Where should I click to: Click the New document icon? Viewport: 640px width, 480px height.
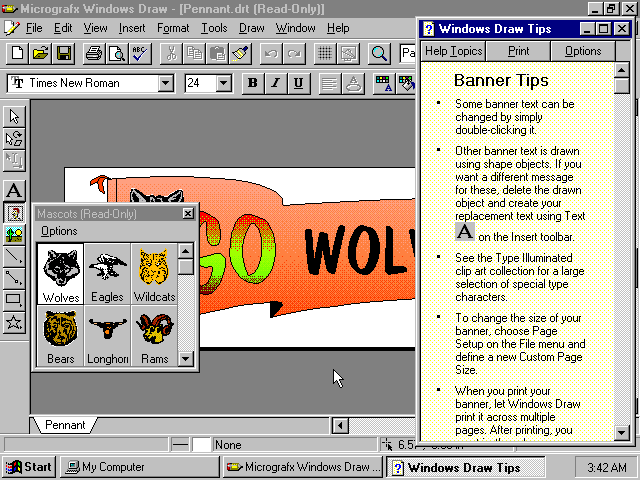click(x=17, y=53)
